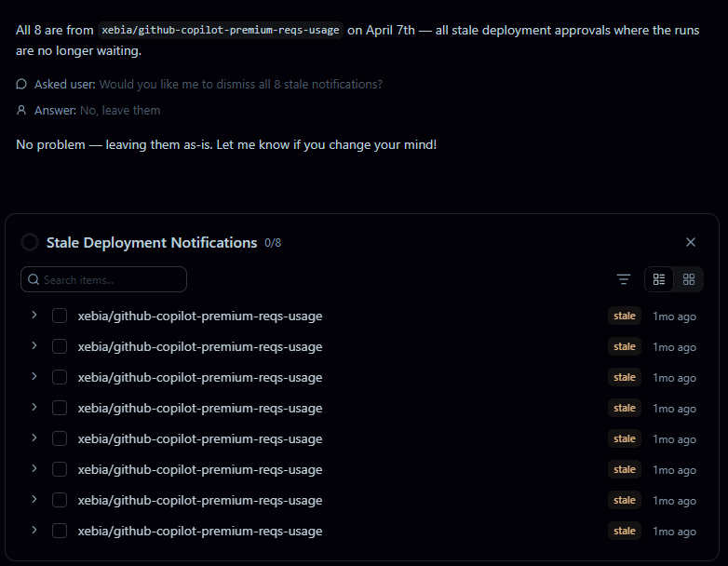Viewport: 728px width, 566px height.
Task: Click '1mo ago' on the last row
Action: [x=674, y=532]
